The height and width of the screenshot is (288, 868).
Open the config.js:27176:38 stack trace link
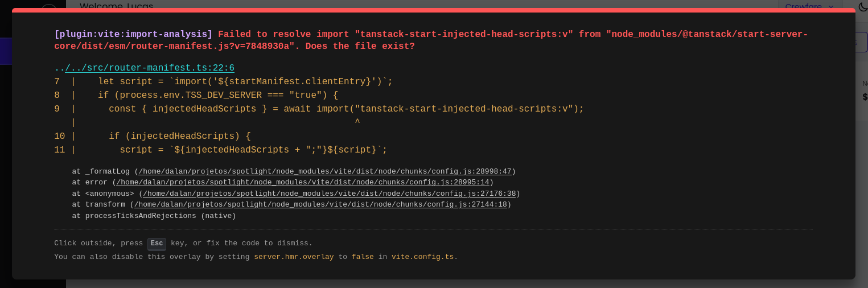[x=329, y=194]
